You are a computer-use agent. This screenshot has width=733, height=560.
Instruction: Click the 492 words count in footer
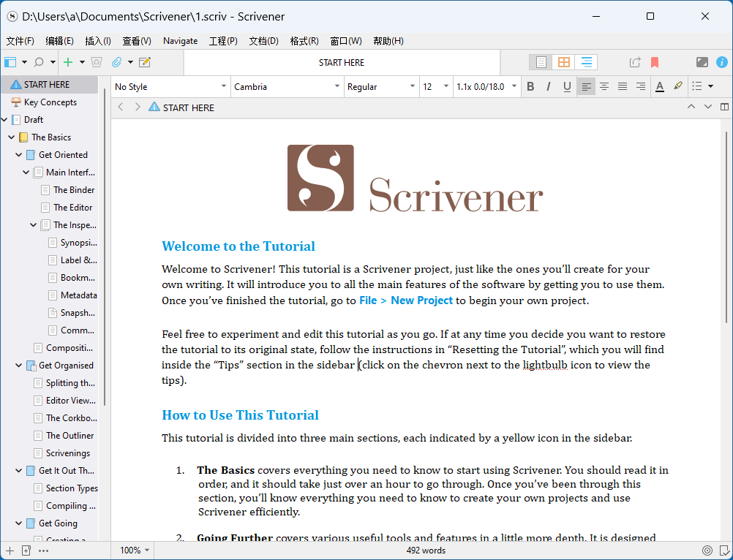[x=426, y=550]
